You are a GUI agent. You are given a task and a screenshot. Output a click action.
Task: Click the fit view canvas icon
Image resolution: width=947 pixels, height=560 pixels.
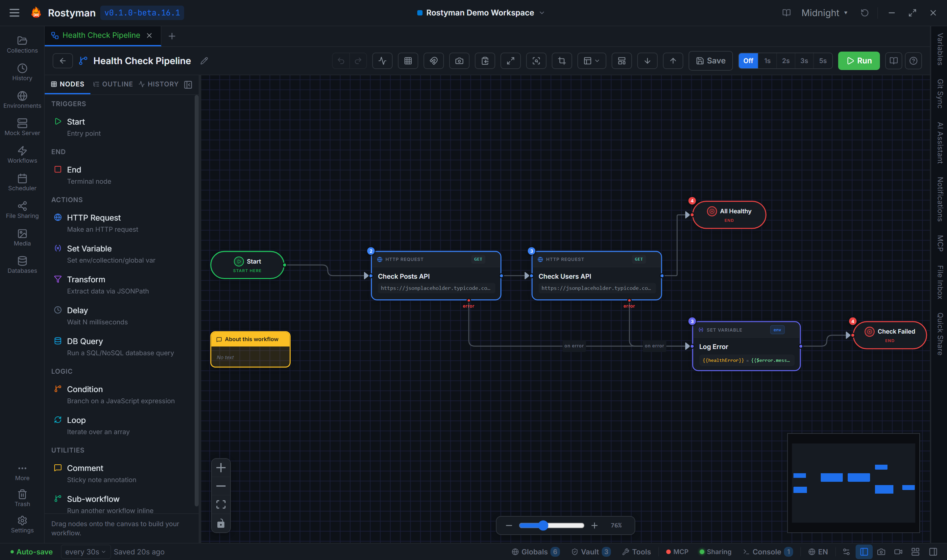(221, 504)
